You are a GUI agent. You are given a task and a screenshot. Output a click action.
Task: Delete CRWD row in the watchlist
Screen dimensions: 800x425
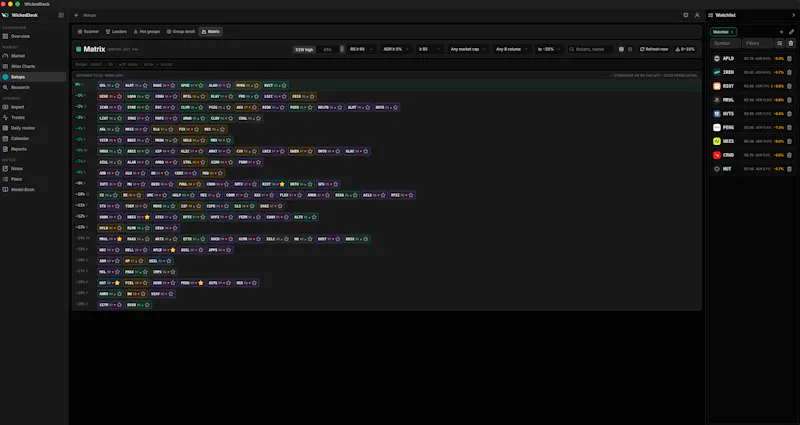(x=789, y=155)
